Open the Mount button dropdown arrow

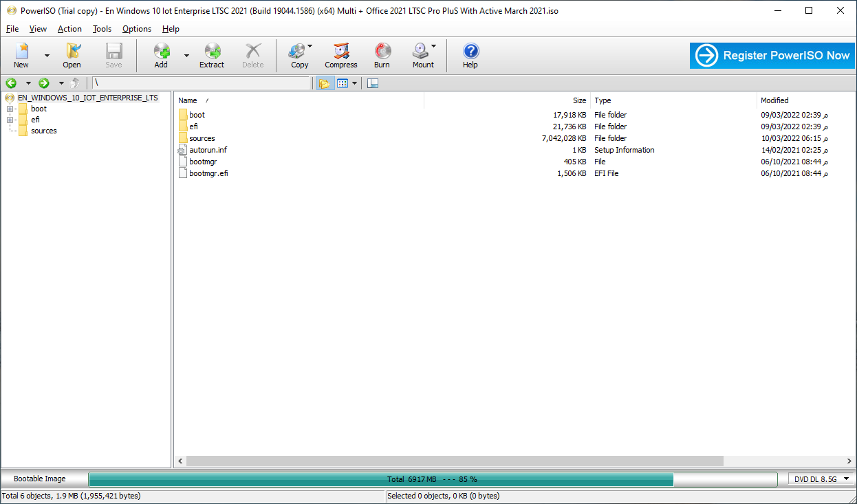[x=433, y=47]
